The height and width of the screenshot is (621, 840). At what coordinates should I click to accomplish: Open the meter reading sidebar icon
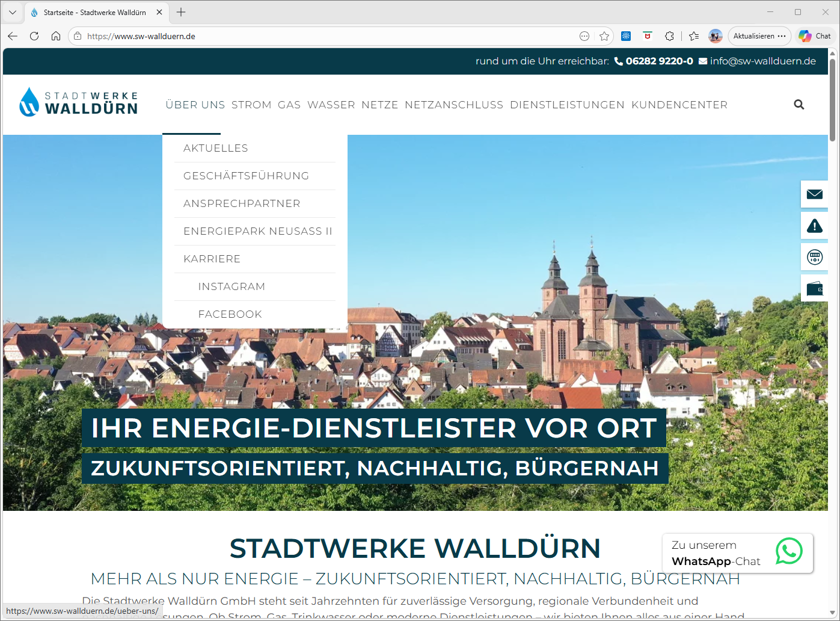[814, 258]
